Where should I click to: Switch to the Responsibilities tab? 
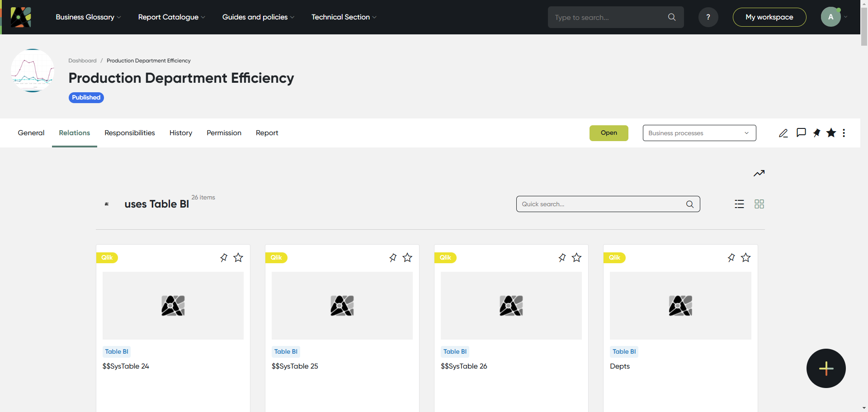click(x=130, y=133)
